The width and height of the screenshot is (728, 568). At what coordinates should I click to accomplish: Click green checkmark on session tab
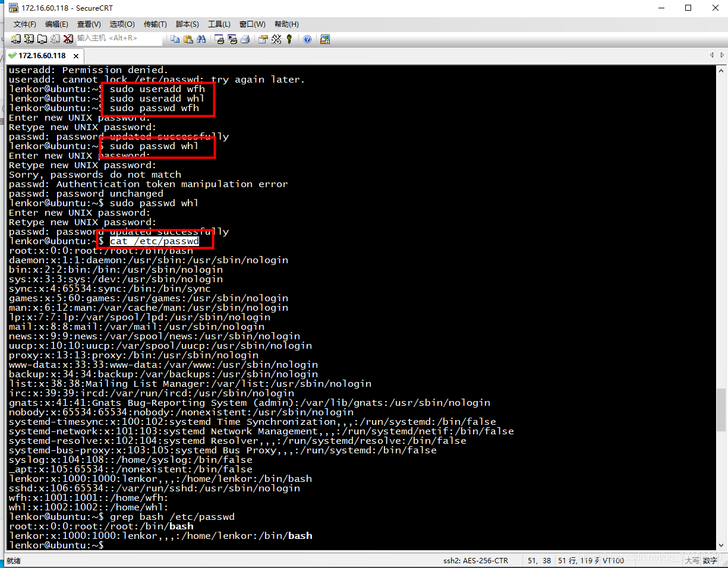click(12, 55)
